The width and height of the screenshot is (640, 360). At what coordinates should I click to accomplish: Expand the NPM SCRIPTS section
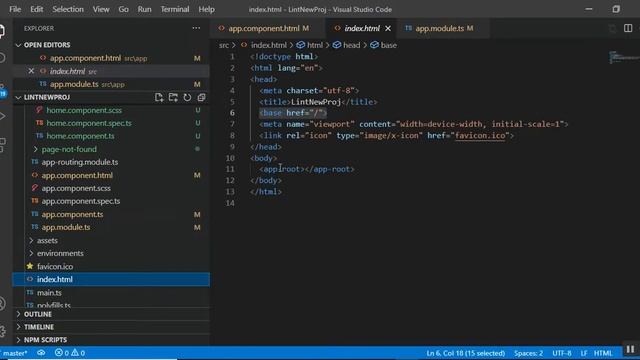click(x=45, y=340)
